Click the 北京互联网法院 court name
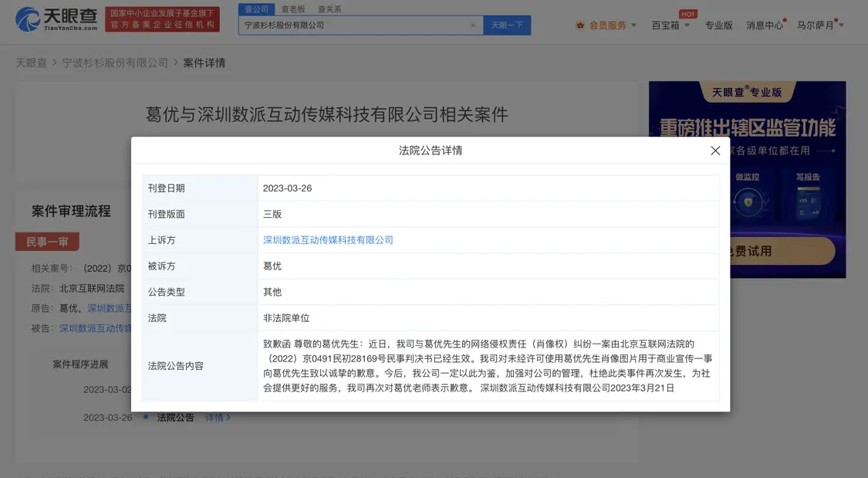868x478 pixels. (x=92, y=289)
